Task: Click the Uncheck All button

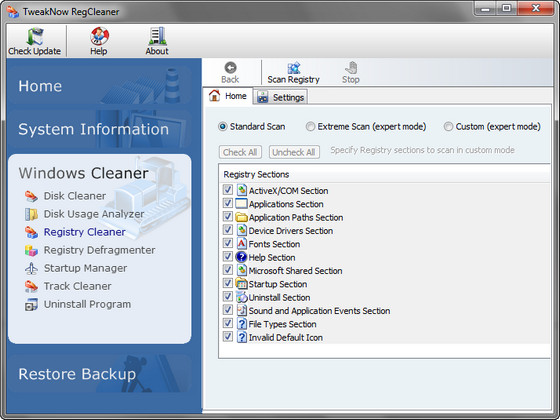Action: pyautogui.click(x=294, y=152)
